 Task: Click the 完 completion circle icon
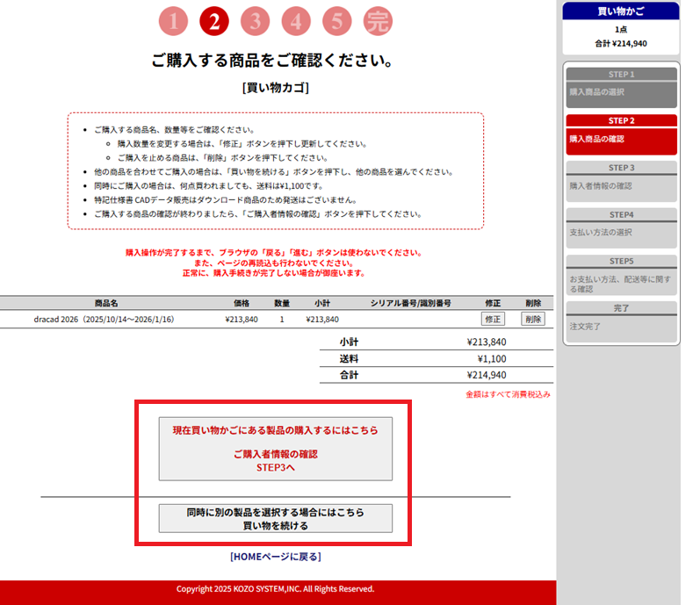click(378, 21)
